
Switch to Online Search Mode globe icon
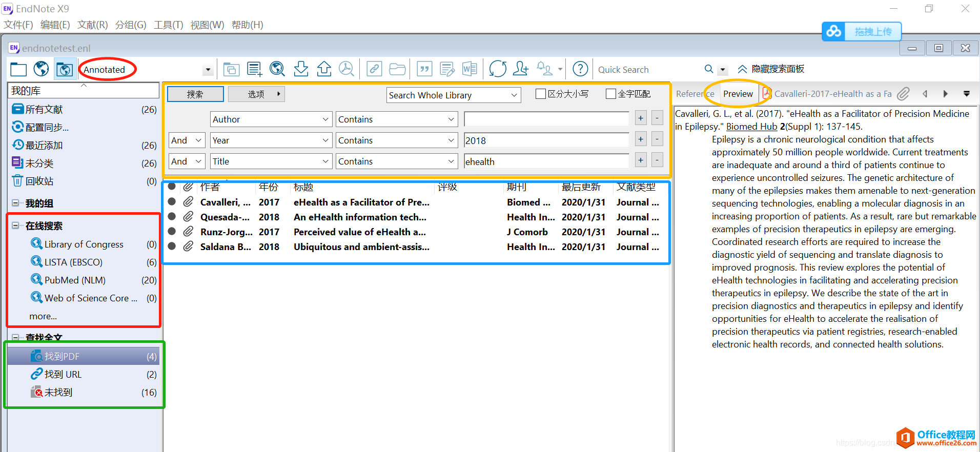click(42, 69)
